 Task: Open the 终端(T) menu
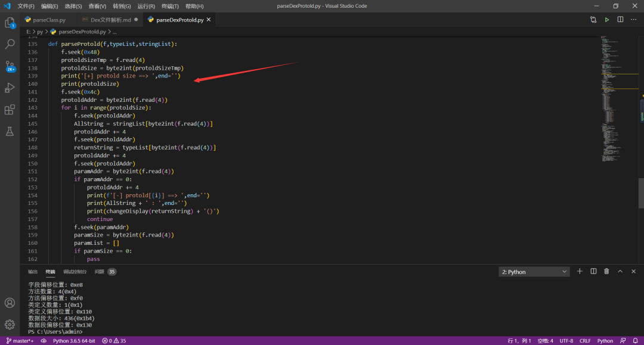point(170,6)
